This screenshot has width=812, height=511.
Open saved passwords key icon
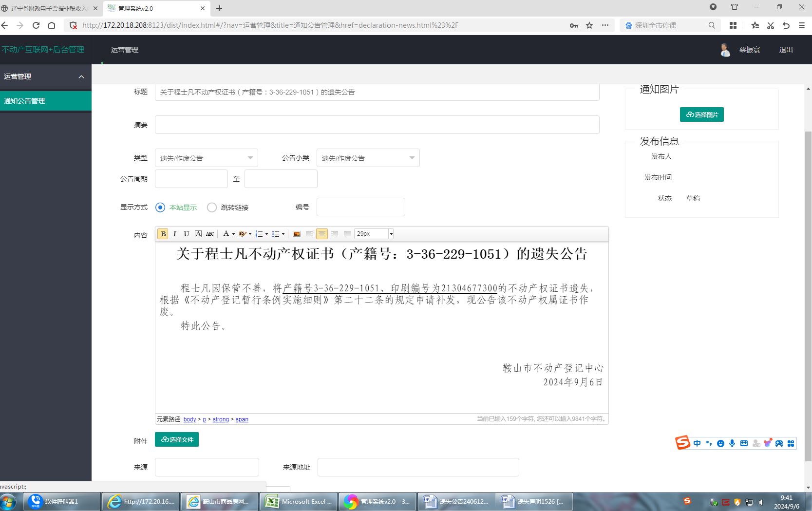coord(574,25)
